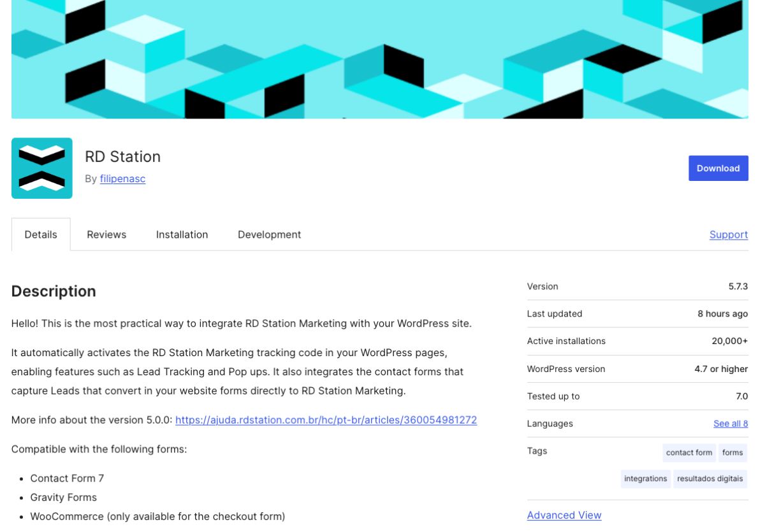Select the resultados digitais tag
Image resolution: width=765 pixels, height=532 pixels.
(710, 478)
